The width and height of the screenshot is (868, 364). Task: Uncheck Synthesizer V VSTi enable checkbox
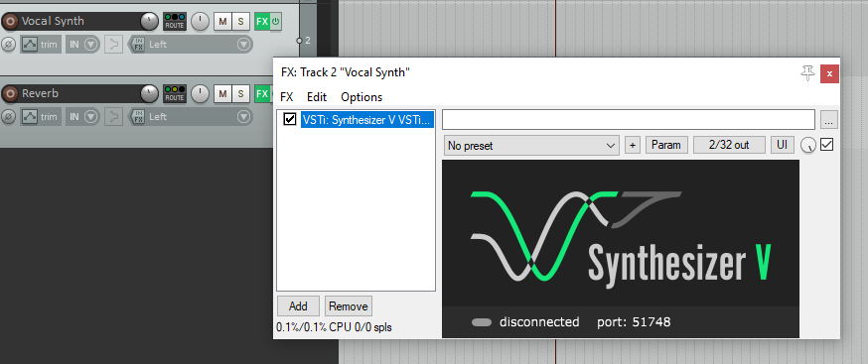click(x=290, y=119)
